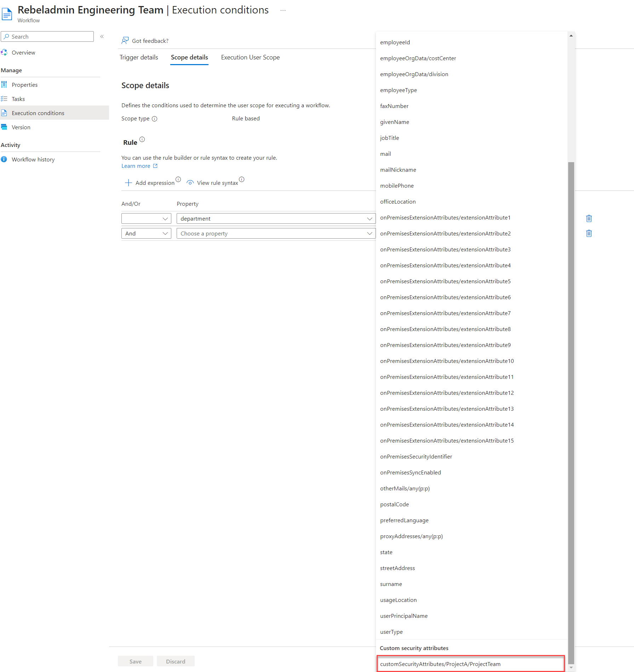
Task: Select mailNickname option
Action: [472, 170]
